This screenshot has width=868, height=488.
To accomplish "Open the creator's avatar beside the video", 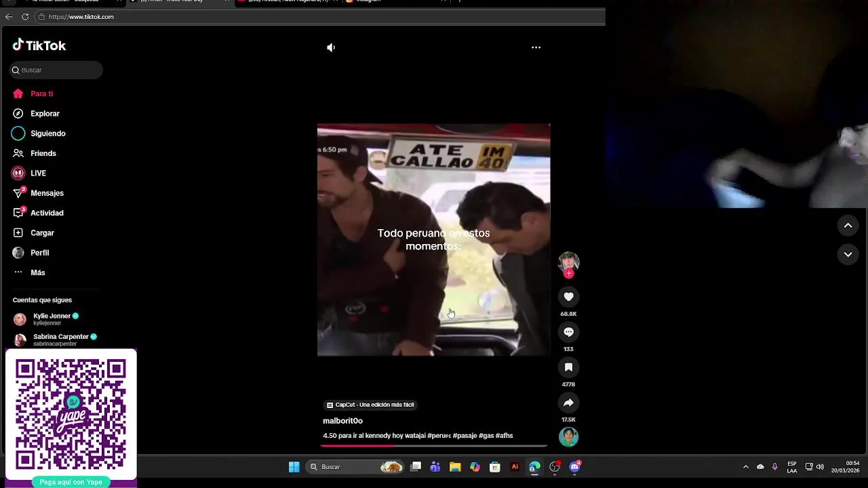I will click(568, 262).
